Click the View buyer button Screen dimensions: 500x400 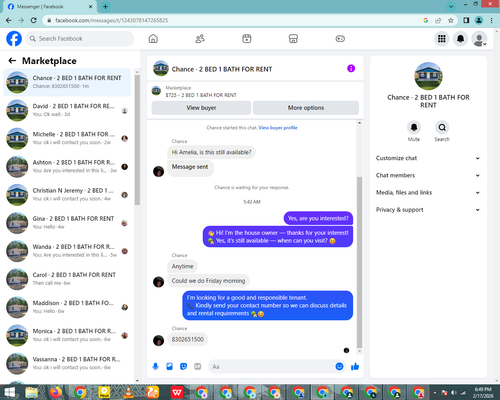click(201, 108)
